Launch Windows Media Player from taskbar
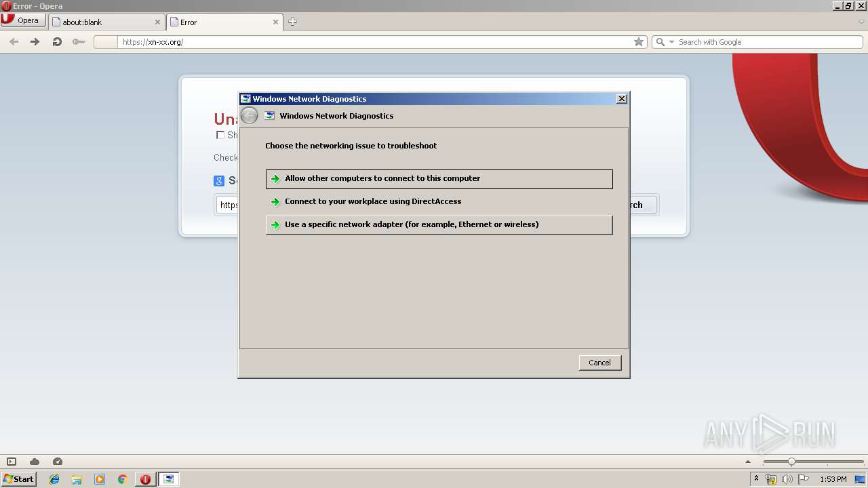This screenshot has width=868, height=488. click(100, 479)
